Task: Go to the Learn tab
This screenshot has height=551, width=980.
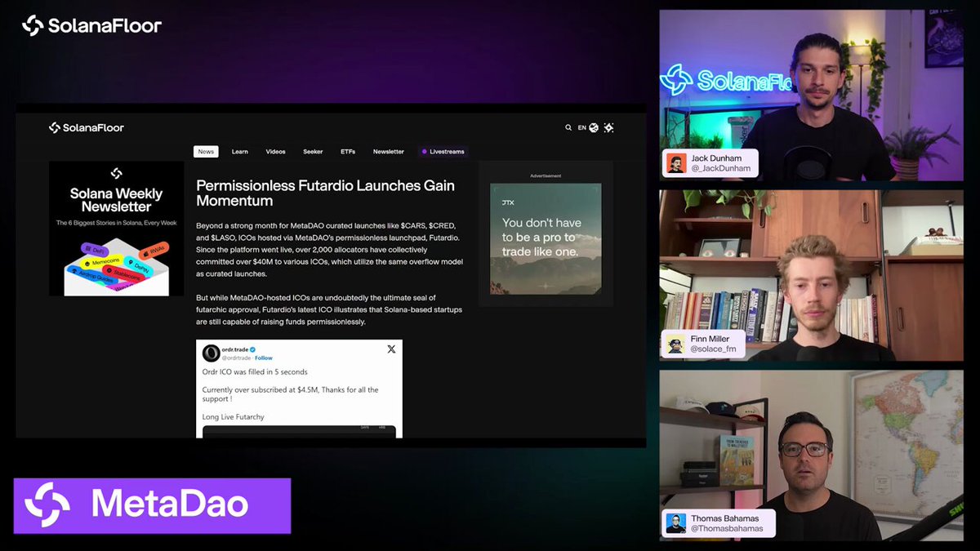Action: pyautogui.click(x=239, y=152)
